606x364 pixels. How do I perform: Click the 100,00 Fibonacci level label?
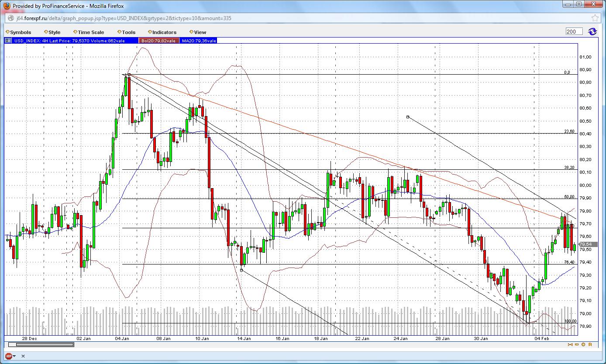point(570,321)
